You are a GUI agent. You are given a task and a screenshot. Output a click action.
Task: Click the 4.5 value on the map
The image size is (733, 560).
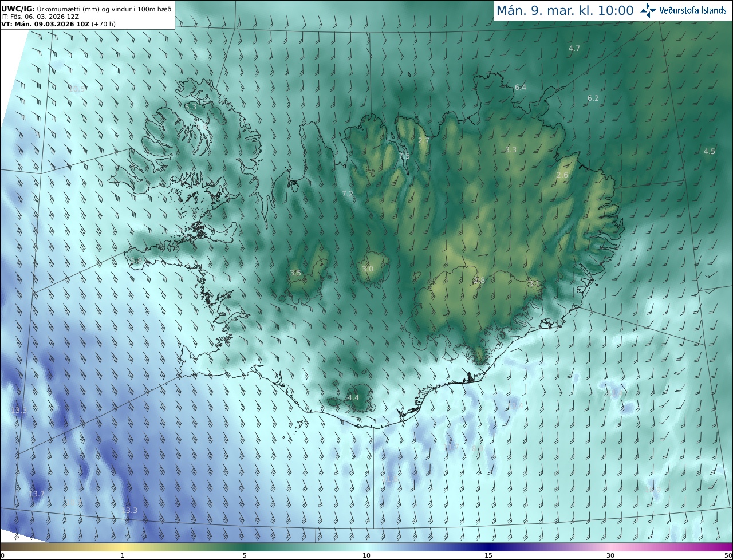click(x=710, y=152)
